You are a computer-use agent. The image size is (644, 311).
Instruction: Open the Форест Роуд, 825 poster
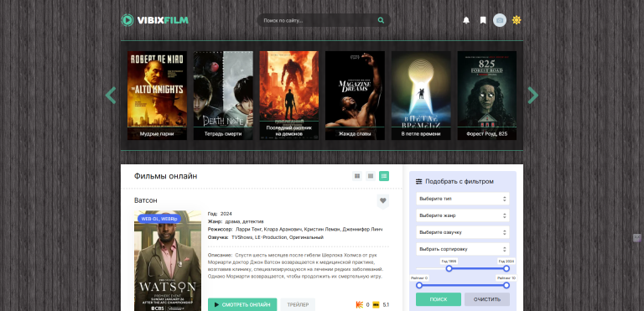pyautogui.click(x=487, y=96)
